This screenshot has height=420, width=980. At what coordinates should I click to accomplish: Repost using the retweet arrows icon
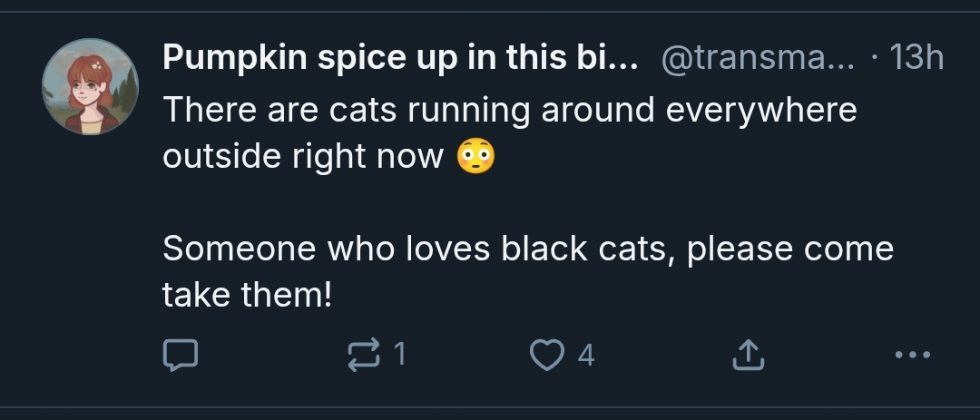point(363,355)
